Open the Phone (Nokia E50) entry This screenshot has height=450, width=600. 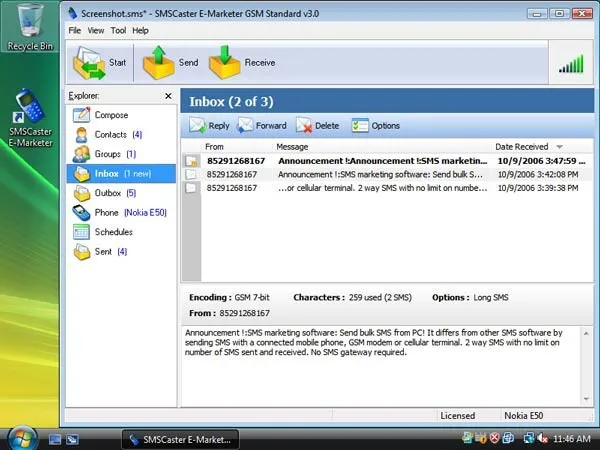coord(120,212)
